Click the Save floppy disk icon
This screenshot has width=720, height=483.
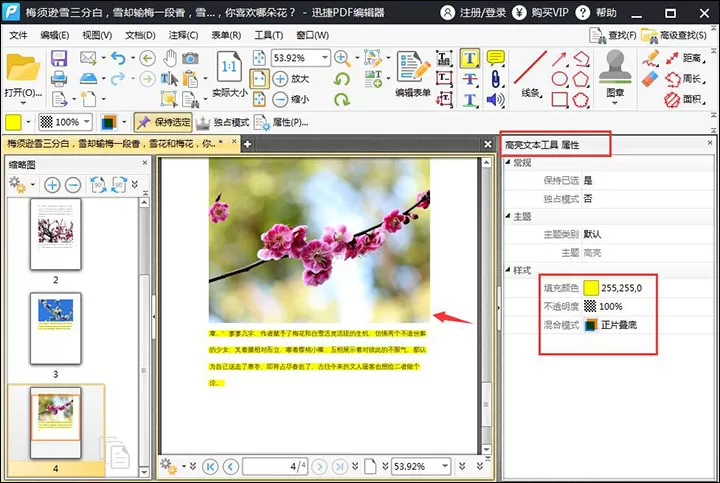(59, 58)
